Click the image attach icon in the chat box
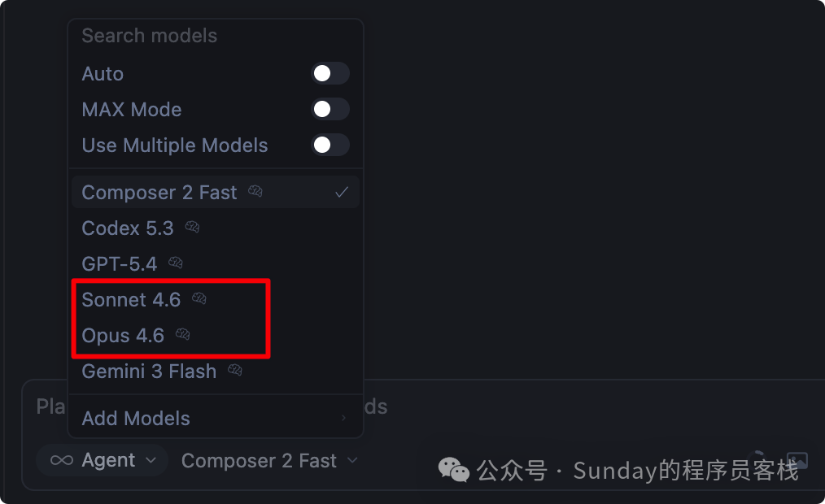The image size is (825, 504). [x=797, y=461]
